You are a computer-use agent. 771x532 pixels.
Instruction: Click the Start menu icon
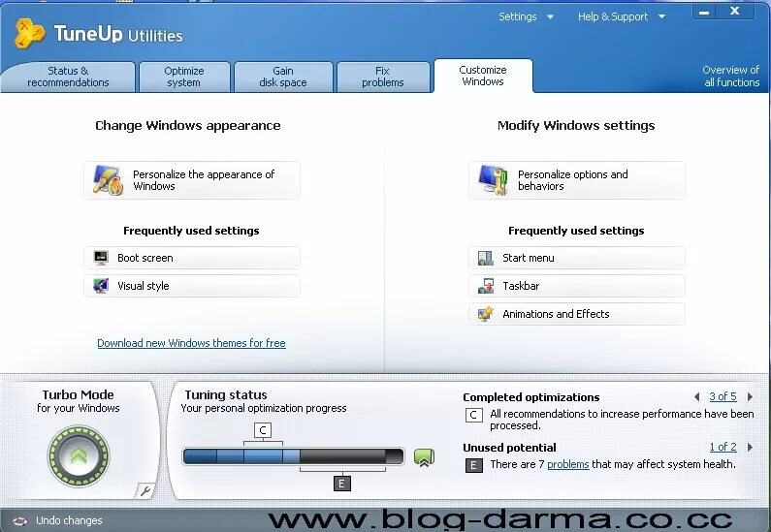pyautogui.click(x=486, y=258)
